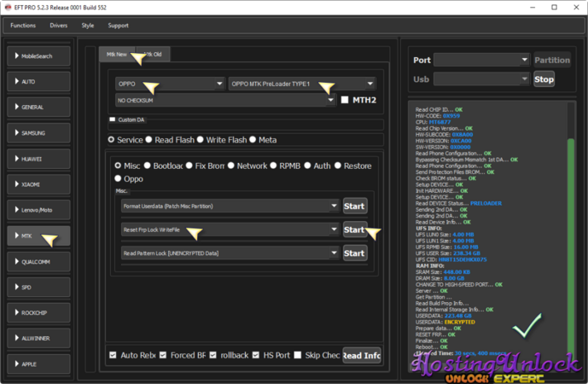
Task: Expand the Reset Frp Lock WriteFile dropdown
Action: 230,230
